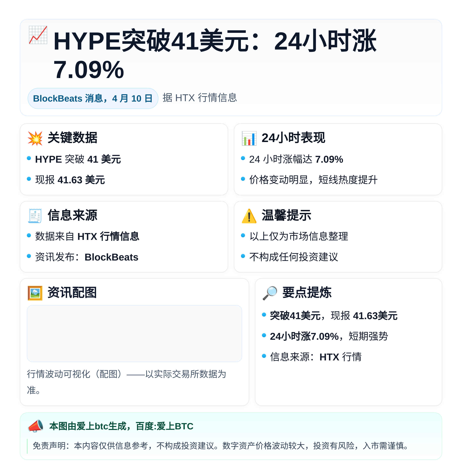The image size is (462, 476).
Task: Click the 24小时表现 card heading
Action: [293, 138]
